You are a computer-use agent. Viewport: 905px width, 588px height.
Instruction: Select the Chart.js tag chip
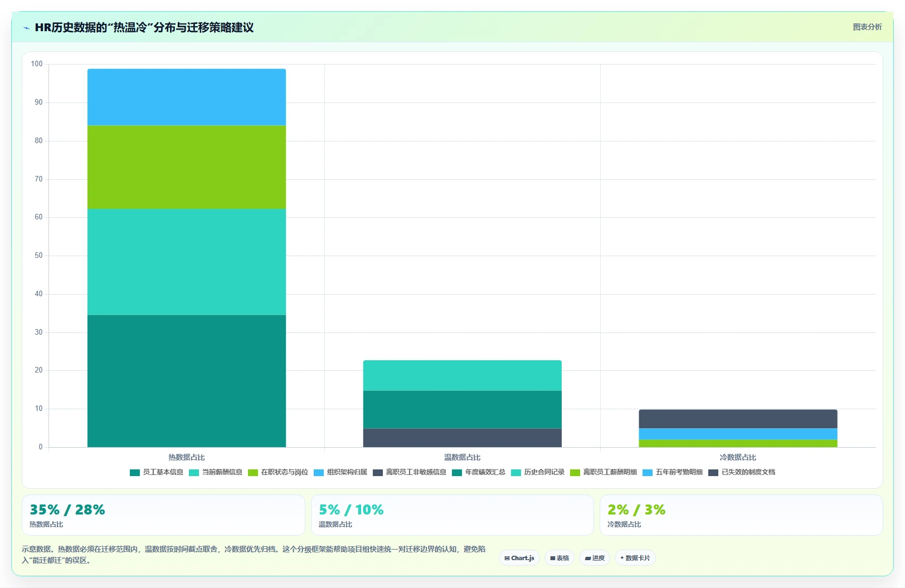point(519,558)
